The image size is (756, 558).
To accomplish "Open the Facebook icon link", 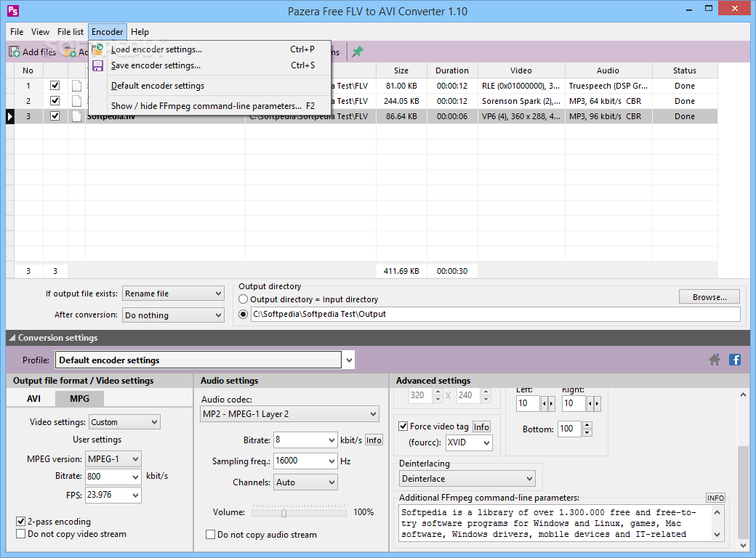I will pos(735,360).
